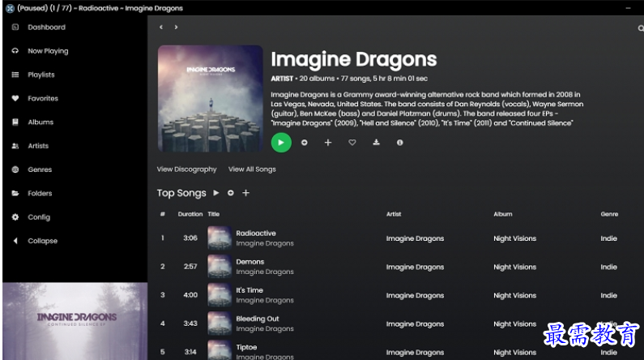Sort by the Album column header

(x=503, y=214)
